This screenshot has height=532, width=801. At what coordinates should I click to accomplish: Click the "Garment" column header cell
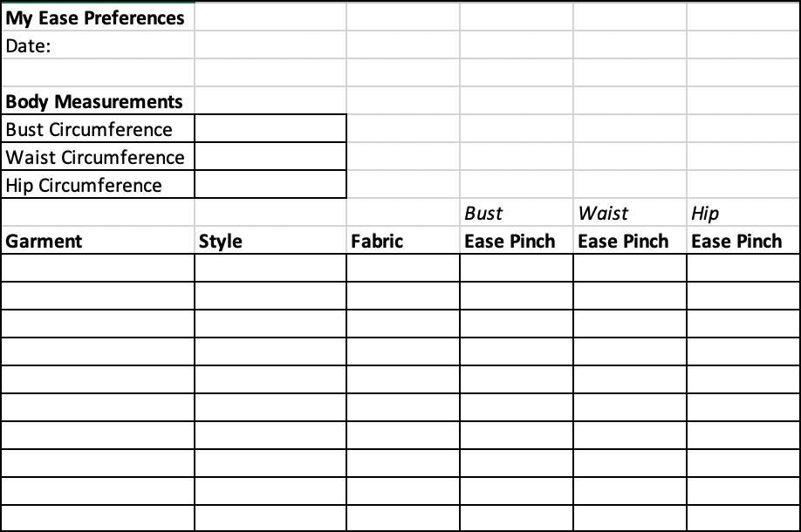coord(96,241)
